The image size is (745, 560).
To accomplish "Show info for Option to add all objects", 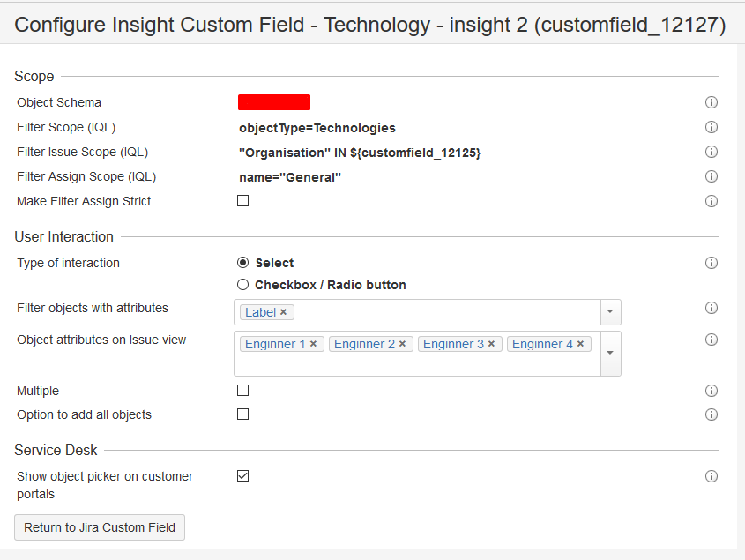I will pos(711,414).
